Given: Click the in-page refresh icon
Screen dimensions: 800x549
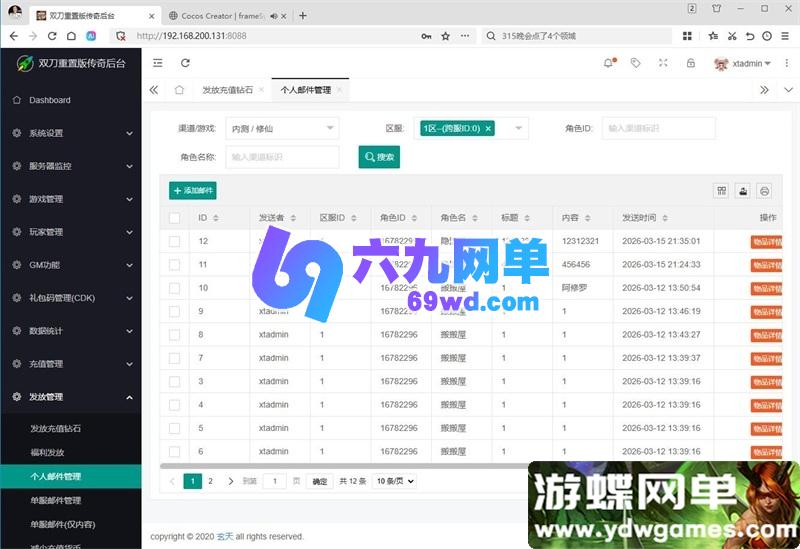Looking at the screenshot, I should point(185,63).
